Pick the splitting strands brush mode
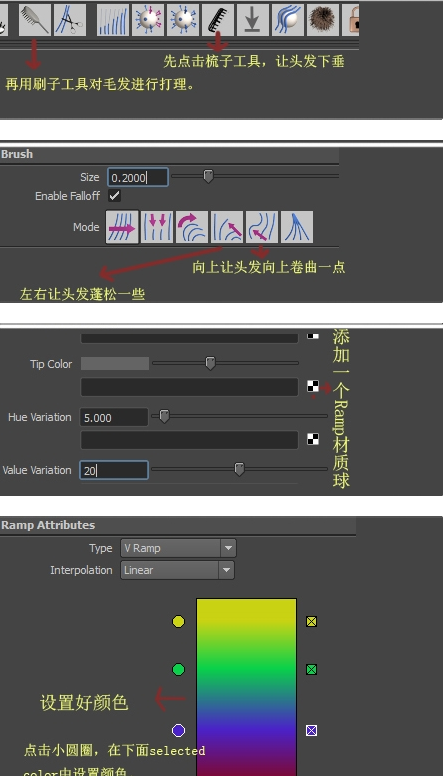The width and height of the screenshot is (443, 776). pos(297,227)
